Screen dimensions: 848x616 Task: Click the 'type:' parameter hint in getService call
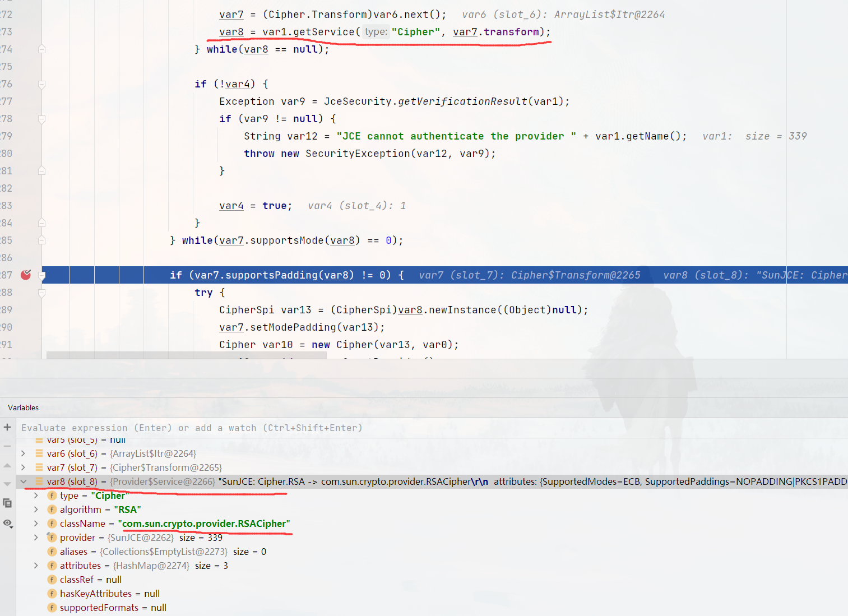coord(376,32)
